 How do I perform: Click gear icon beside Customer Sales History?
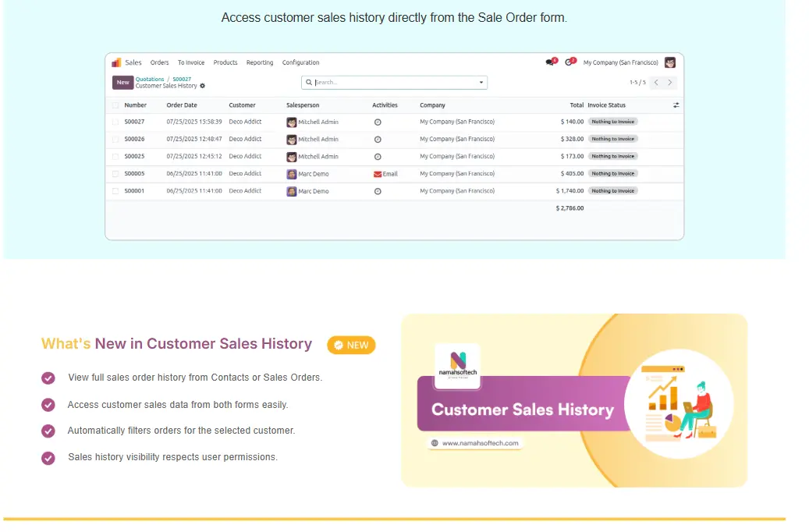[203, 86]
